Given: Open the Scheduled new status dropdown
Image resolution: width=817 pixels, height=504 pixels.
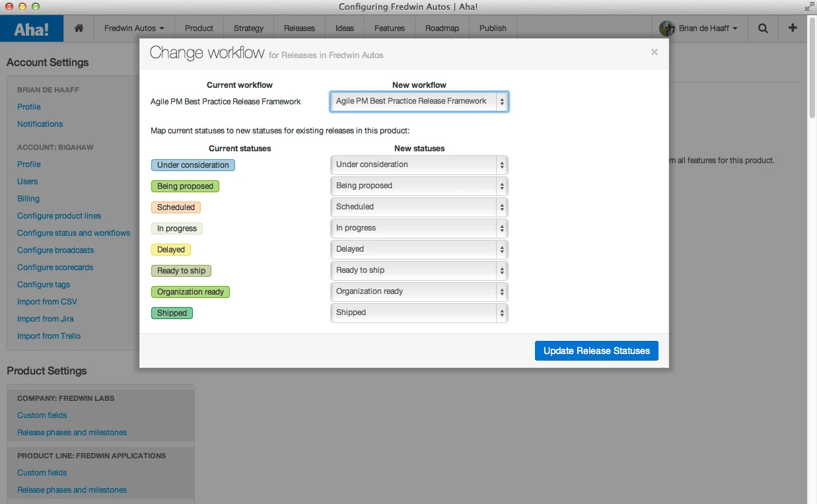Looking at the screenshot, I should [x=419, y=207].
